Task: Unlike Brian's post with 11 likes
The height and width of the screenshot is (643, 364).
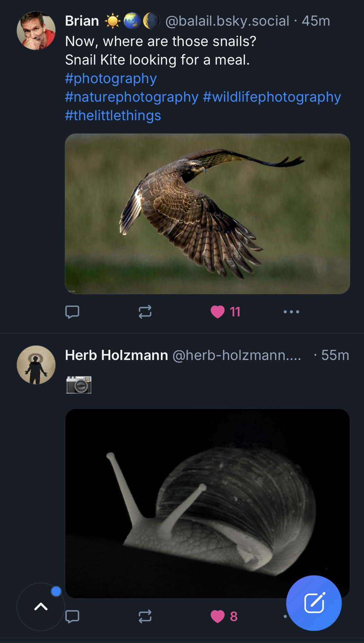Action: pyautogui.click(x=218, y=312)
